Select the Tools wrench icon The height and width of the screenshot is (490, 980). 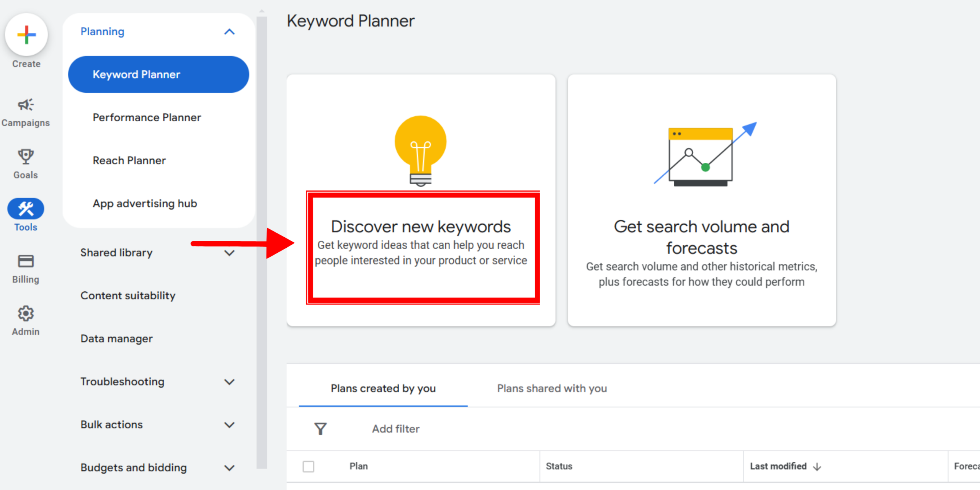[x=26, y=209]
